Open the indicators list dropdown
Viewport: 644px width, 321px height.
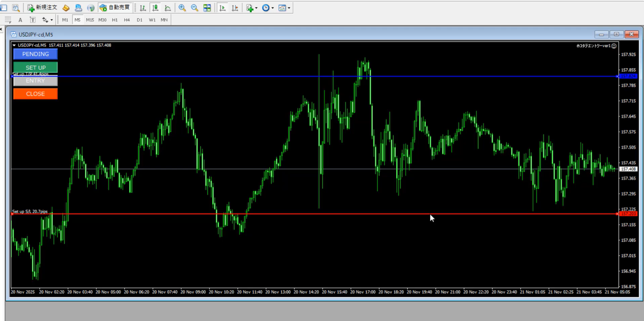252,8
